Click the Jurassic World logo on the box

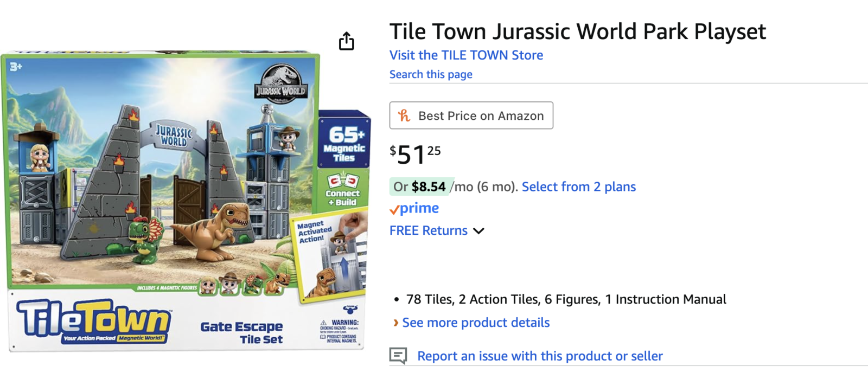point(281,83)
